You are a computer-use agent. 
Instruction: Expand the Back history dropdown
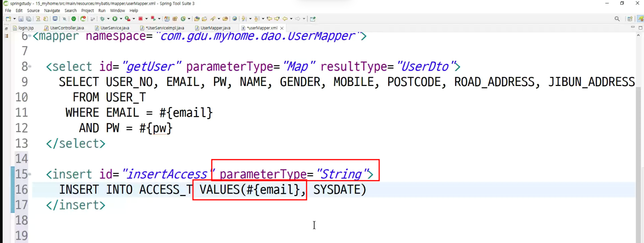point(291,19)
